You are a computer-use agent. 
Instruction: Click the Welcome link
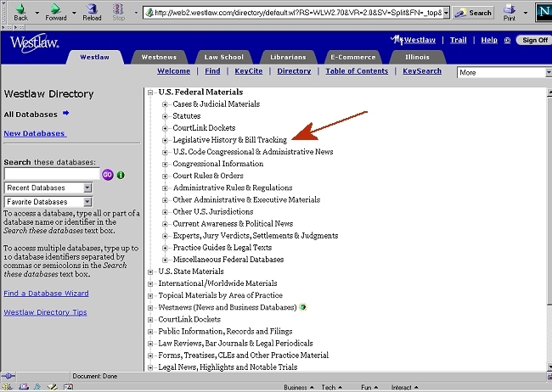pos(173,71)
